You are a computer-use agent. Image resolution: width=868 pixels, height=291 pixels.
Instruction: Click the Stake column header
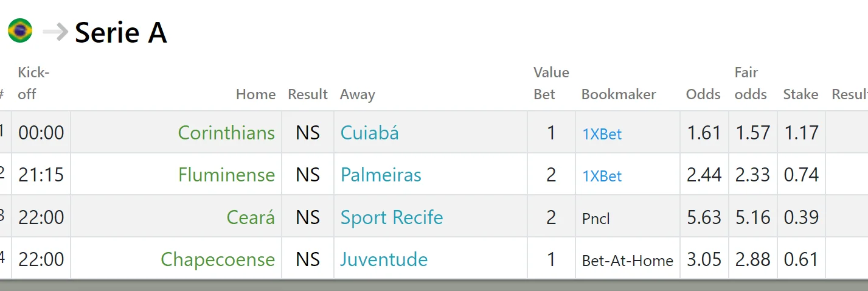(x=800, y=94)
